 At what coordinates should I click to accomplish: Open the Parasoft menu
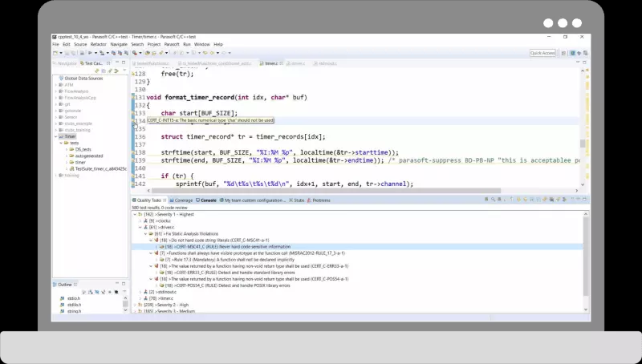tap(172, 44)
